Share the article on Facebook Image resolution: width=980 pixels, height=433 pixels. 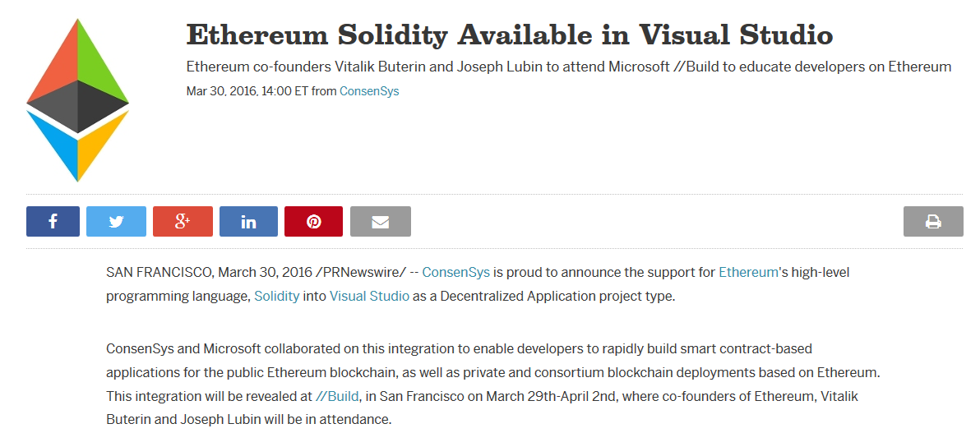coord(53,221)
